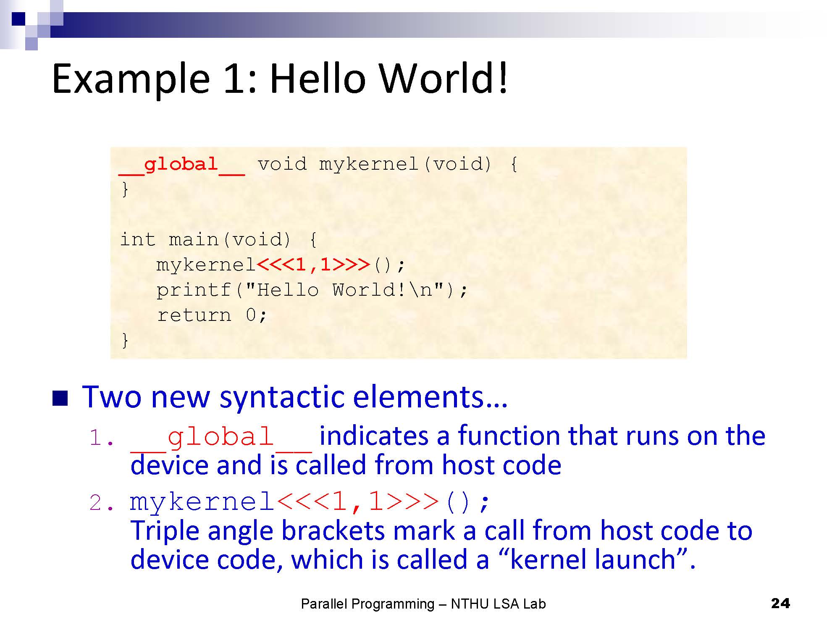The width and height of the screenshot is (840, 630).
Task: Click the square bullet before "Two new syntactic"
Action: (x=60, y=398)
